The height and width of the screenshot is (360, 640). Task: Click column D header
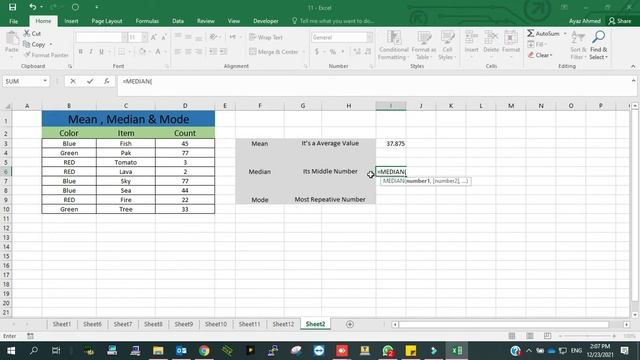pyautogui.click(x=185, y=106)
